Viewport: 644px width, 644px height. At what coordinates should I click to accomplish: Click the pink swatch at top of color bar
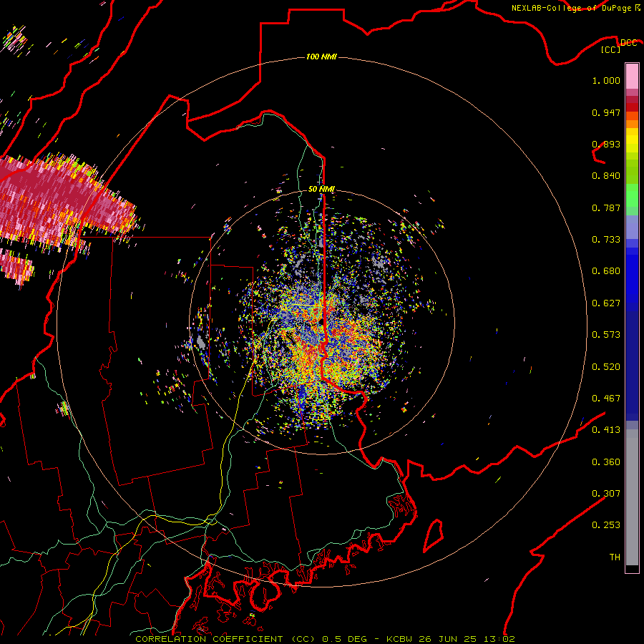click(632, 76)
